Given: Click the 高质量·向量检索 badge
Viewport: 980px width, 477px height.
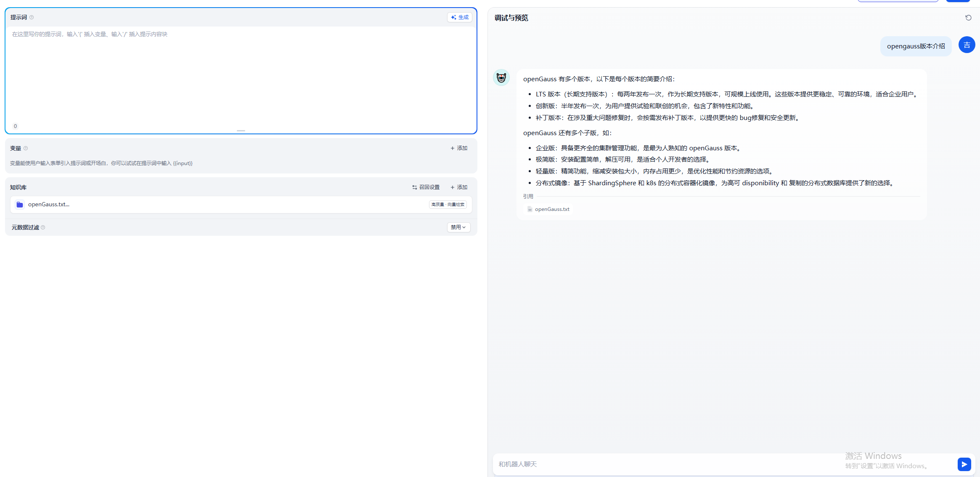Looking at the screenshot, I should (x=448, y=205).
